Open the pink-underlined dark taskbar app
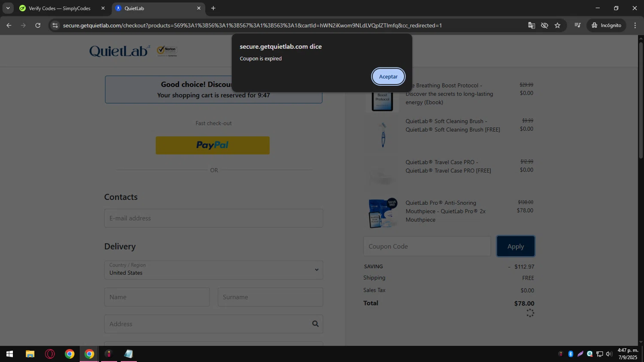This screenshot has height=362, width=644. pos(109,354)
